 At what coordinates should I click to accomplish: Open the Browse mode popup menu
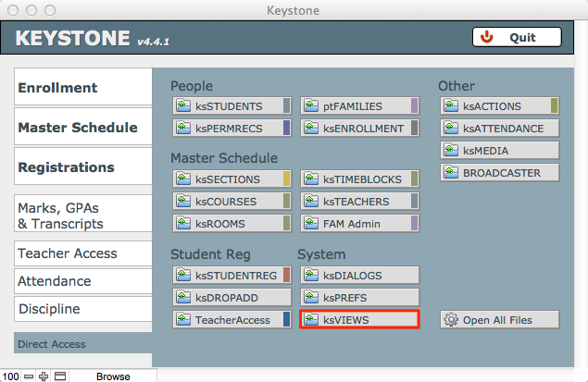[x=113, y=376]
